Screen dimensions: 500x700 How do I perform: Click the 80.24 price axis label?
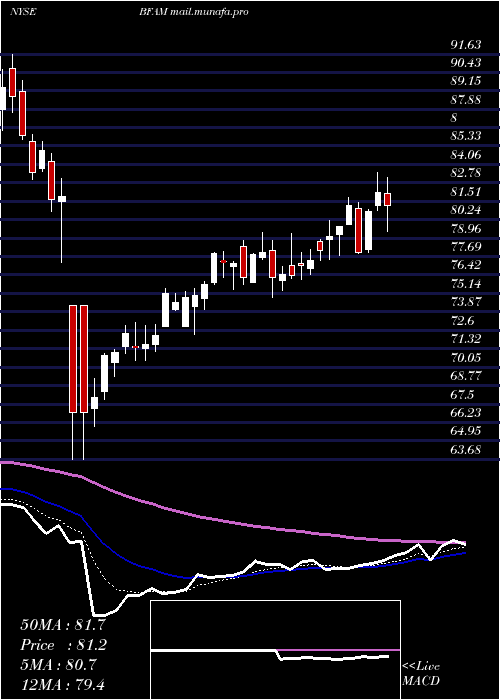point(466,210)
